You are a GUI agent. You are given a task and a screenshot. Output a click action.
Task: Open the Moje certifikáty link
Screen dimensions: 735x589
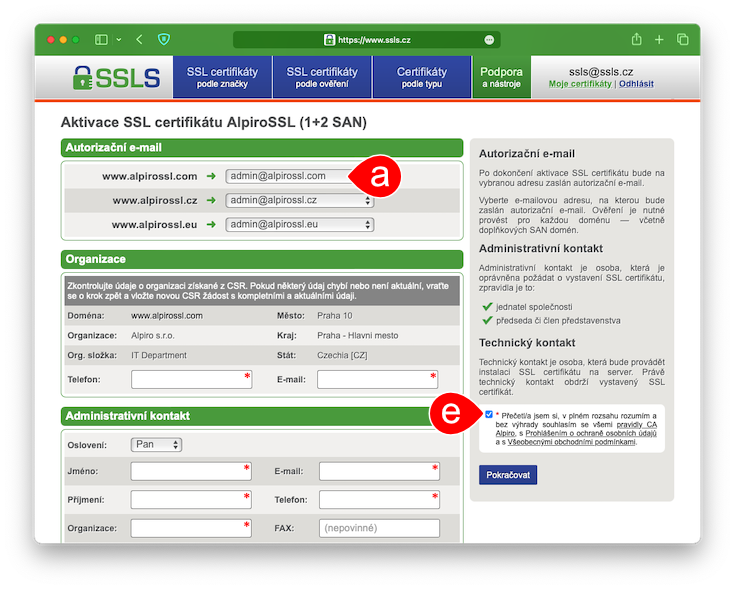coord(579,84)
